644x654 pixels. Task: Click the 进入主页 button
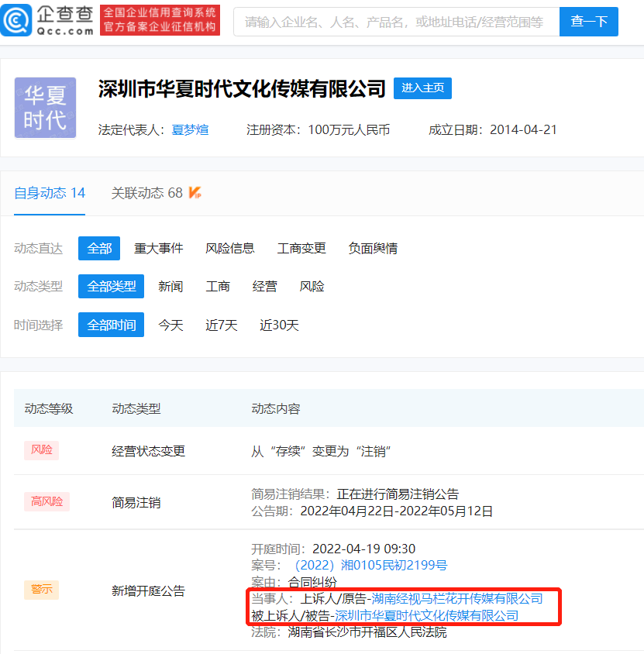pos(422,88)
